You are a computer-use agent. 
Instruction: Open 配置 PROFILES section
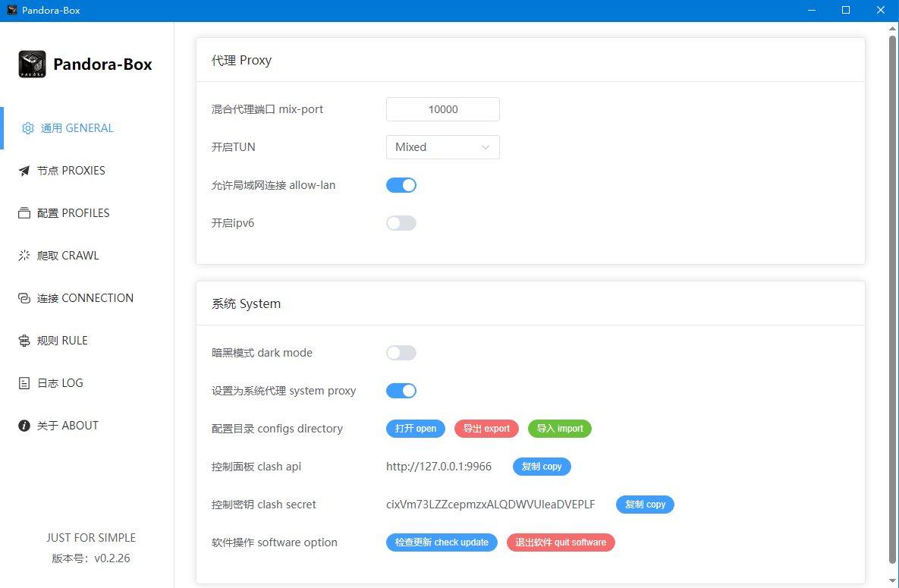pos(87,213)
